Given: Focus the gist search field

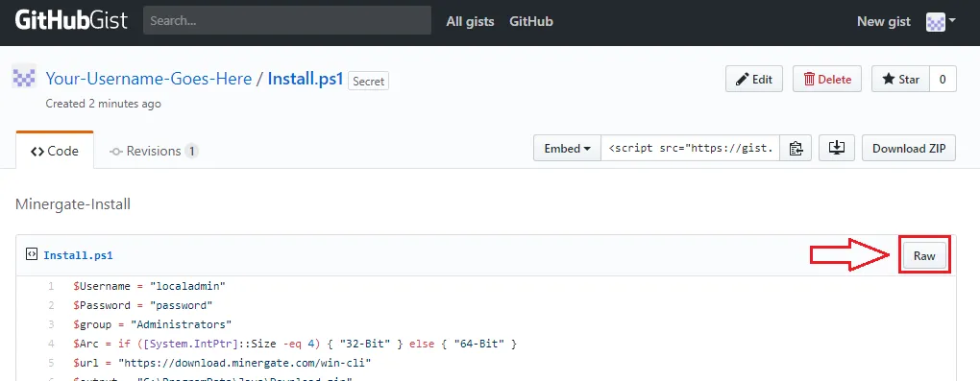Looking at the screenshot, I should [x=287, y=20].
